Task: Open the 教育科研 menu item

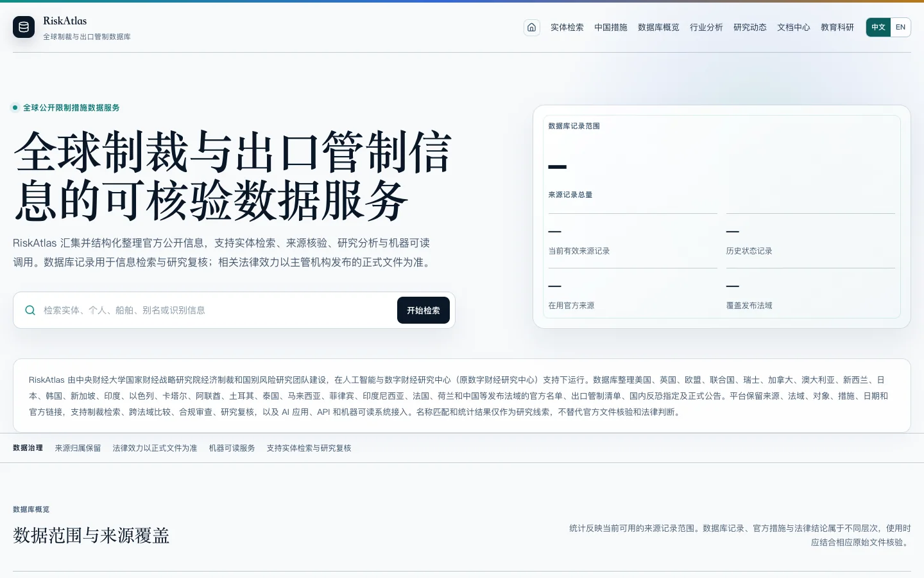Action: (x=837, y=27)
